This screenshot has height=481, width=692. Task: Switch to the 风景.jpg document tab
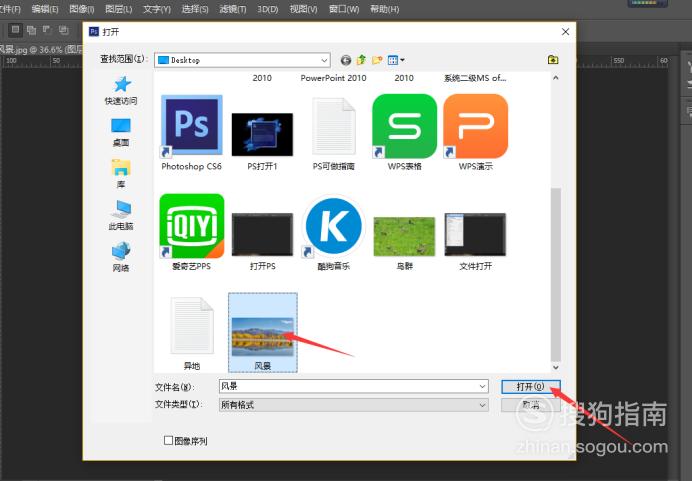click(41, 49)
